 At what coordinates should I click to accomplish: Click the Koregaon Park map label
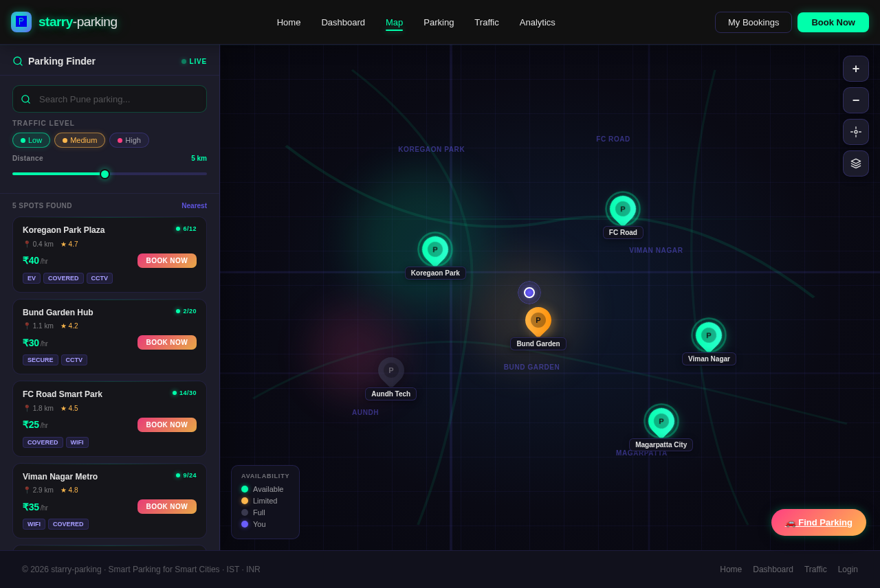[x=435, y=273]
